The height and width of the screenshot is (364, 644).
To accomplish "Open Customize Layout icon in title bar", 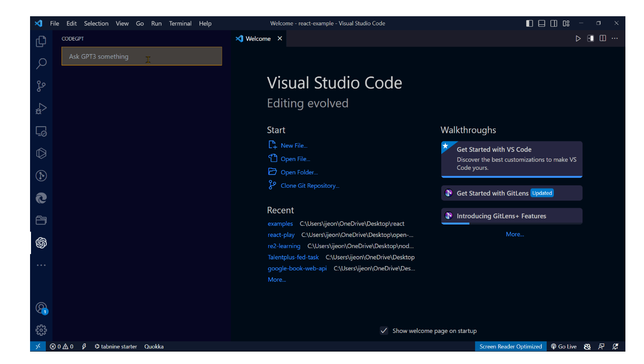I will 566,23.
